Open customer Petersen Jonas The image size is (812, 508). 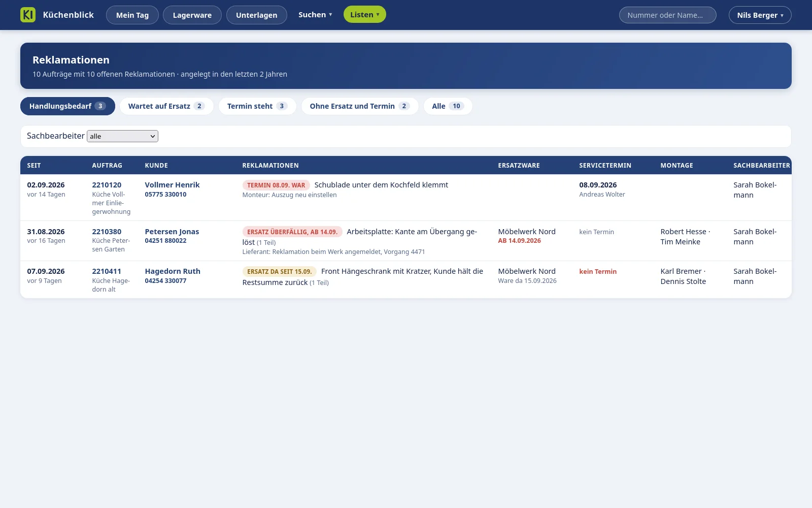tap(172, 232)
